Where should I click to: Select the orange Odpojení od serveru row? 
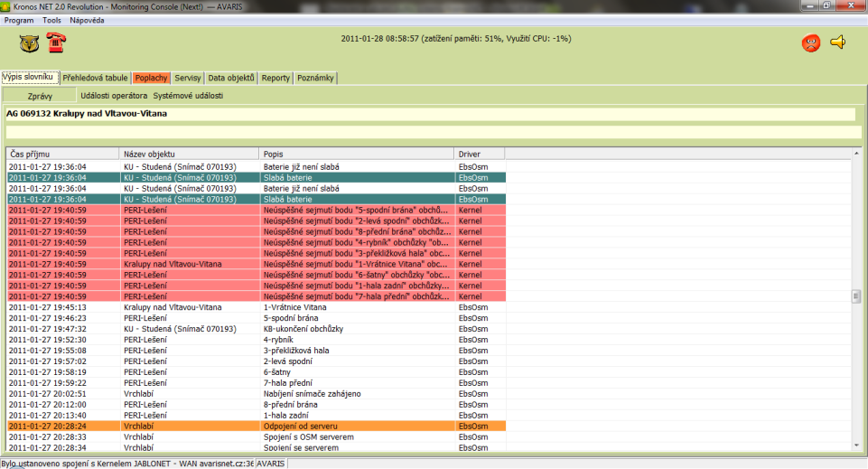tap(257, 427)
